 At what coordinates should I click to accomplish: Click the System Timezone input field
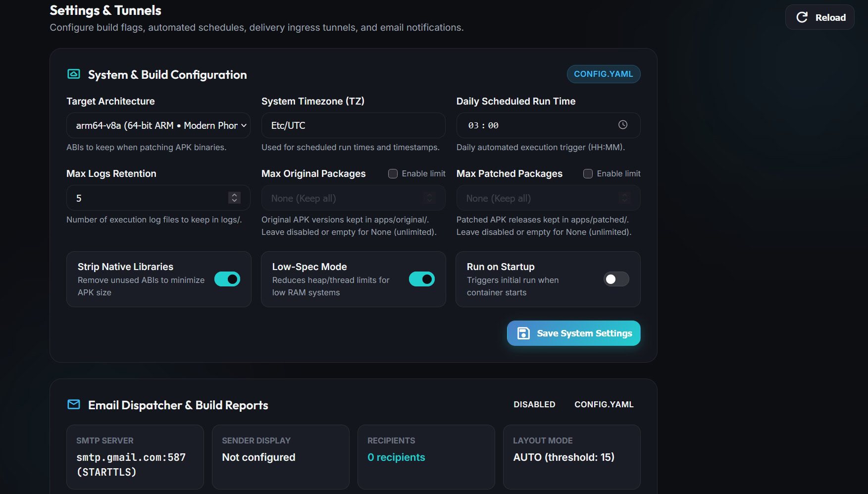click(x=354, y=125)
